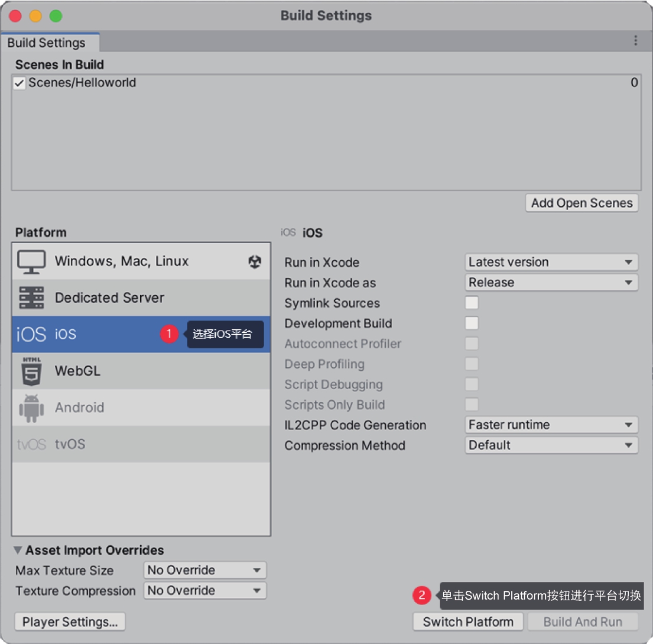Click the Unity logo beside Windows, Mac, Linux

pos(255,262)
